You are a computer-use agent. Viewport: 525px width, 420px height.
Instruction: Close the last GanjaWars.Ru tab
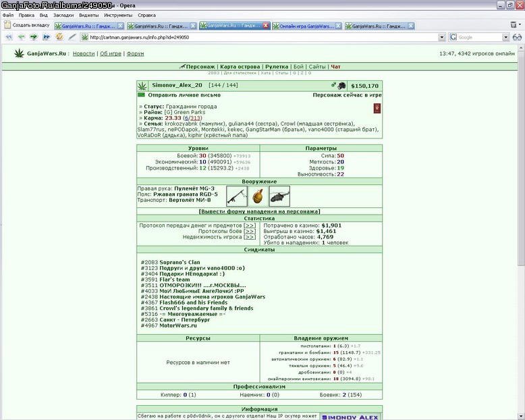tap(411, 26)
